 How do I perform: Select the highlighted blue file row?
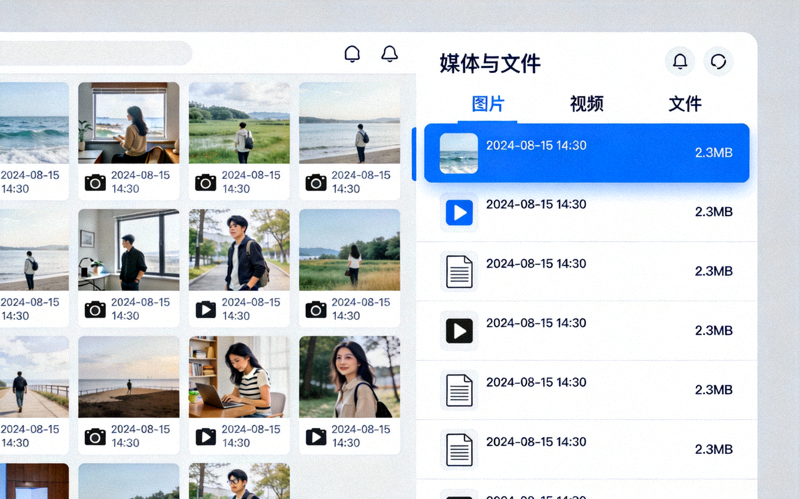(x=587, y=153)
